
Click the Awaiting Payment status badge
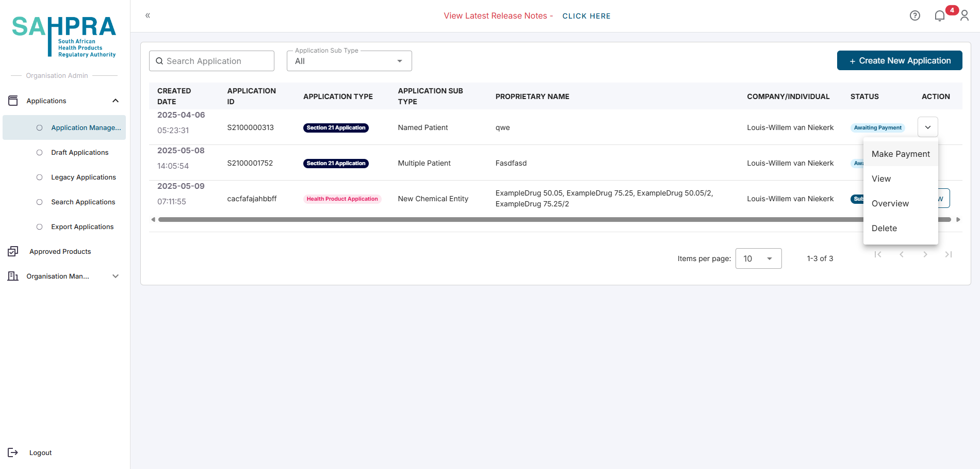878,127
